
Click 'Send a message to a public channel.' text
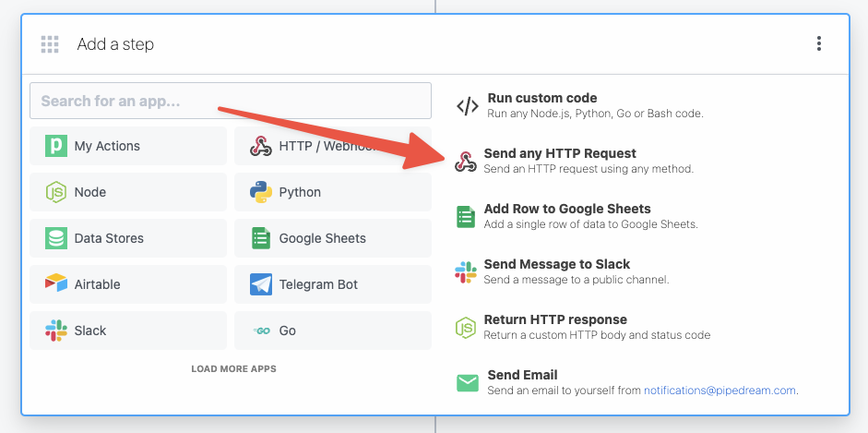point(577,280)
